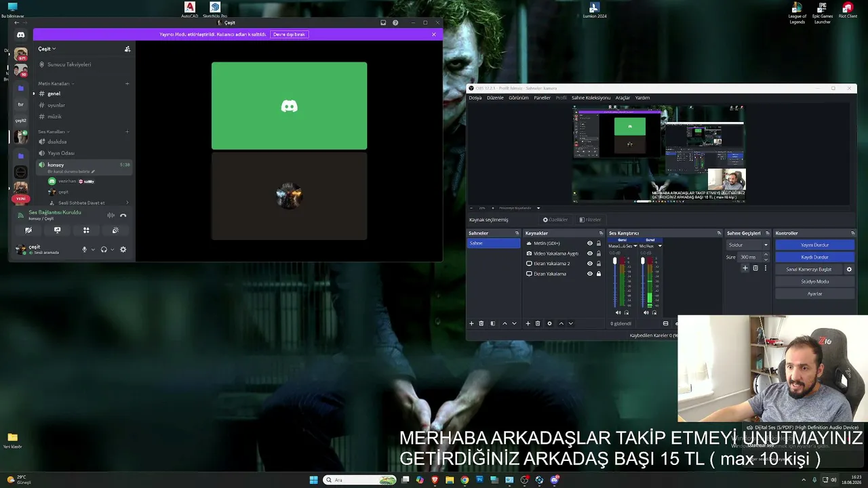Viewport: 868px width, 488px height.
Task: Open virtual camera settings gear in OBS
Action: pos(849,269)
